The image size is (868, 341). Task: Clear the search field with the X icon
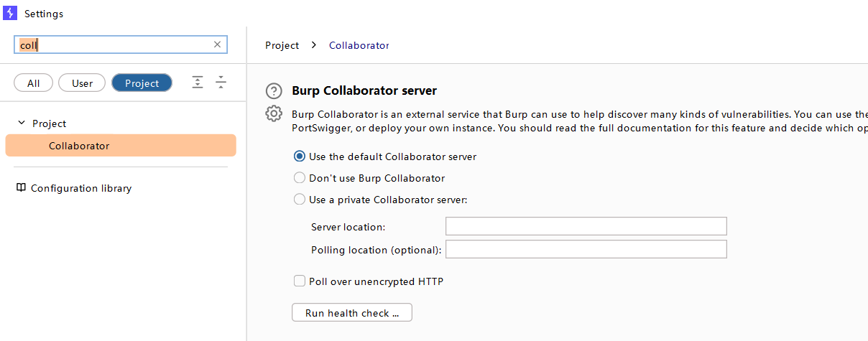(217, 45)
